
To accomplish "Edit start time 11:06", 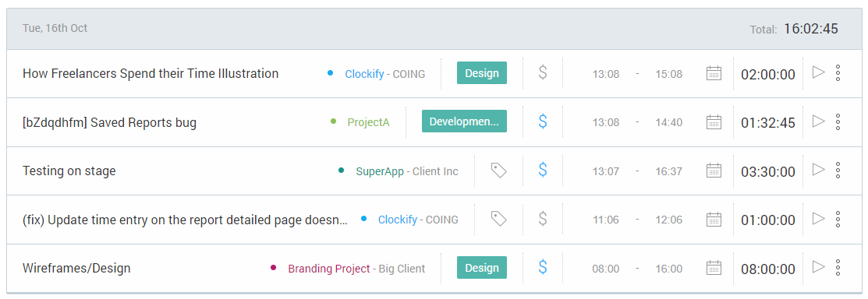I will [606, 220].
